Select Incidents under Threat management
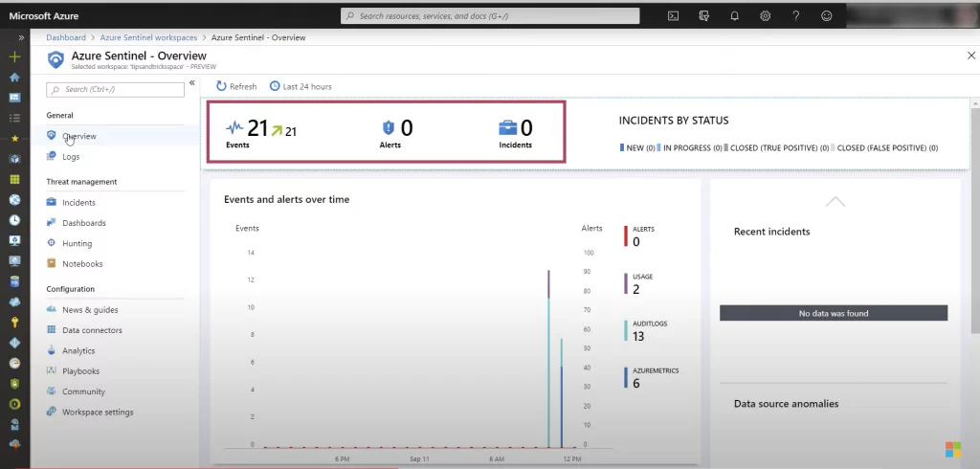This screenshot has height=469, width=980. point(78,203)
